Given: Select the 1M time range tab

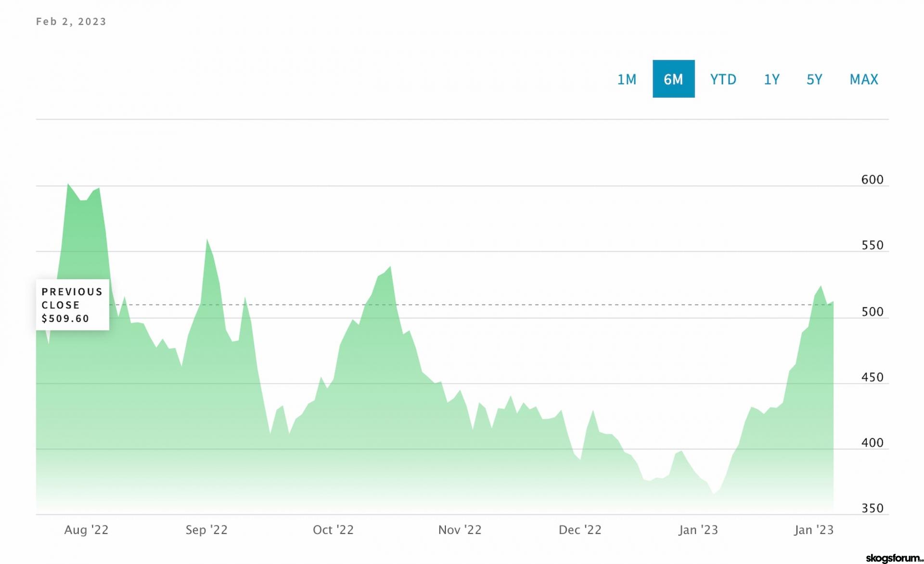Looking at the screenshot, I should [627, 79].
